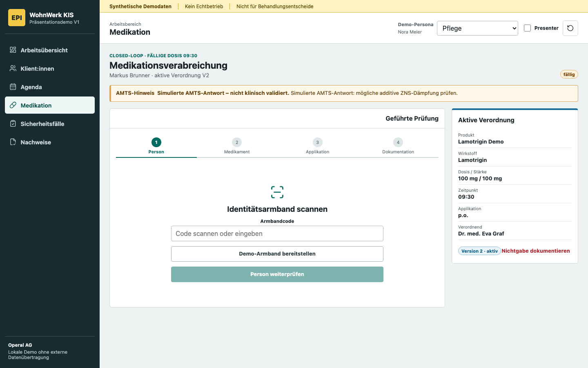Click the Medikationsverabreichung heading
This screenshot has width=588, height=368.
click(x=169, y=65)
